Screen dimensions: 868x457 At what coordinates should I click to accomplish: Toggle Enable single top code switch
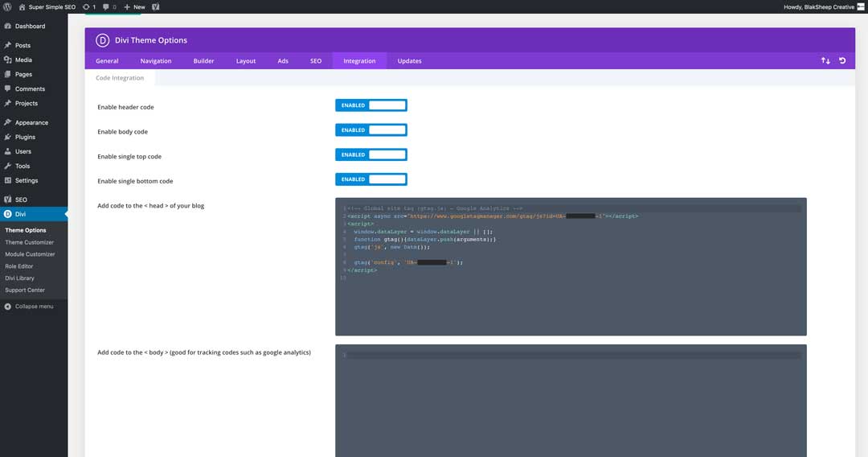(x=371, y=154)
